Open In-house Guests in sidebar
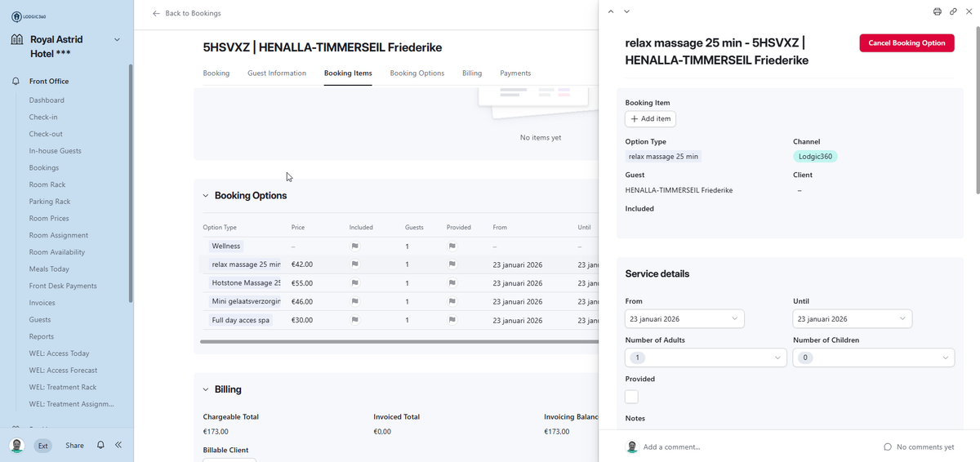The height and width of the screenshot is (462, 980). [55, 151]
